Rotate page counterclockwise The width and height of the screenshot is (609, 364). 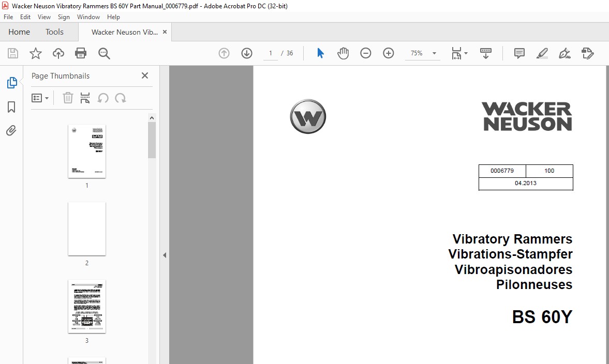[103, 98]
